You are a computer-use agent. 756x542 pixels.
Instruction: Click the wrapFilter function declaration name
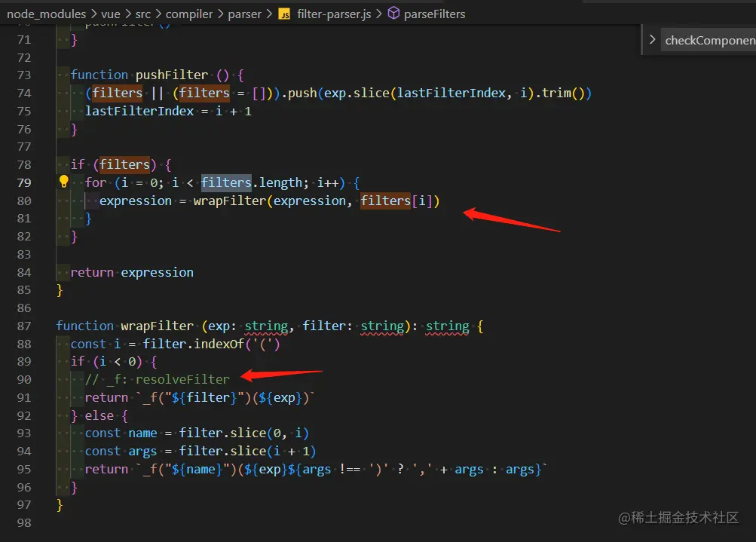click(158, 326)
